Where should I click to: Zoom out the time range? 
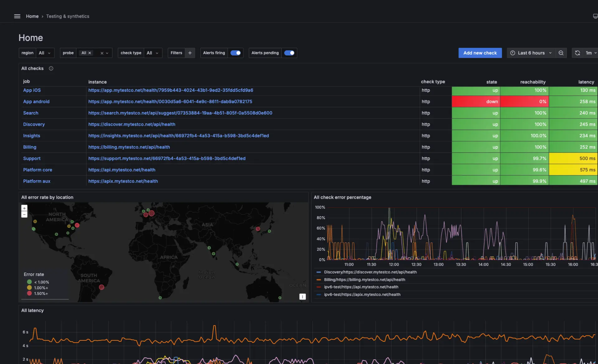click(x=561, y=53)
